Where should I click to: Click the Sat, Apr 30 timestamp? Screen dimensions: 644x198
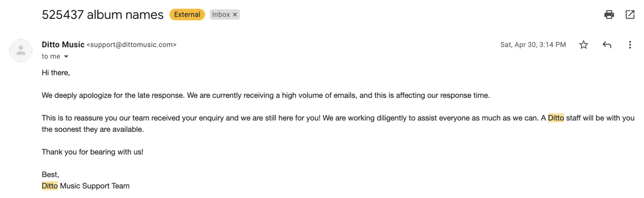click(x=533, y=45)
